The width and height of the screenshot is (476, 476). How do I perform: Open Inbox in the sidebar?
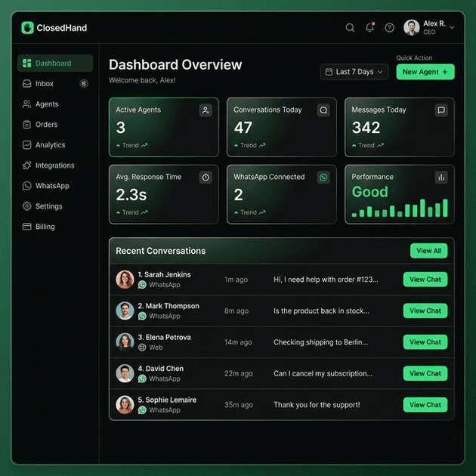pyautogui.click(x=55, y=83)
